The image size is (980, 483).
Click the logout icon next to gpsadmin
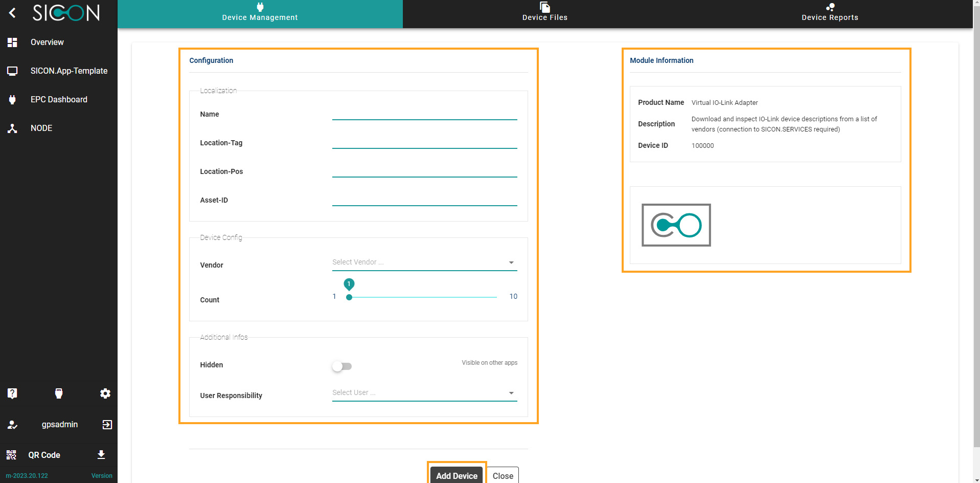(x=107, y=425)
